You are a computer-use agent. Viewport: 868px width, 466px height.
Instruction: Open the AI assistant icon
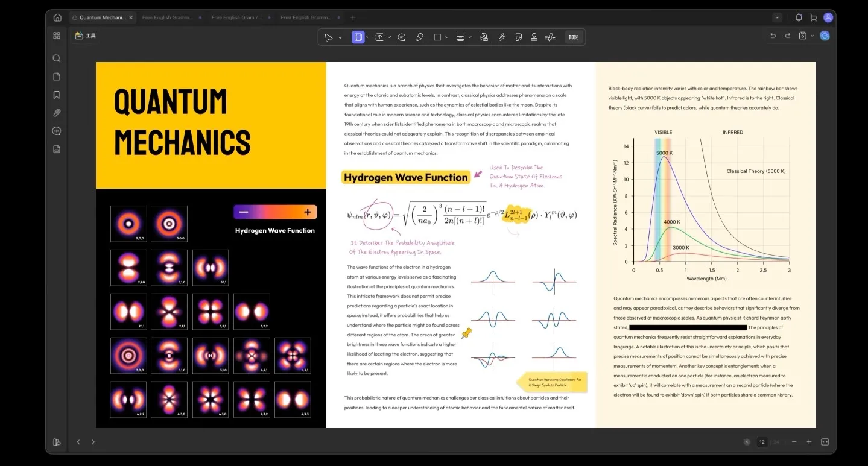(x=825, y=36)
